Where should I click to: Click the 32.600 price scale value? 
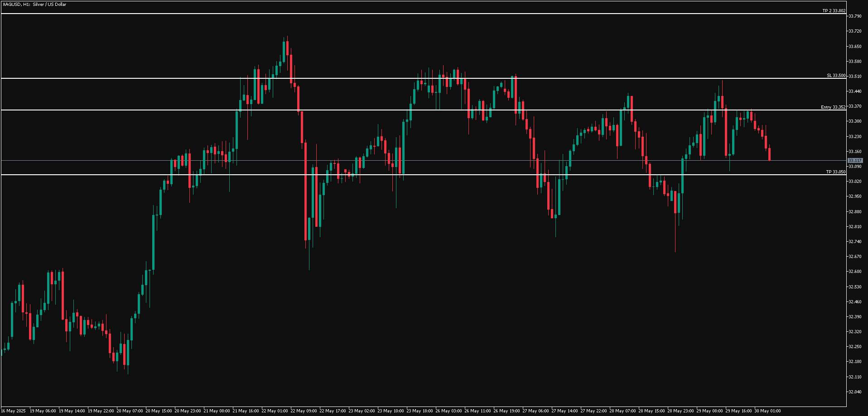(855, 272)
